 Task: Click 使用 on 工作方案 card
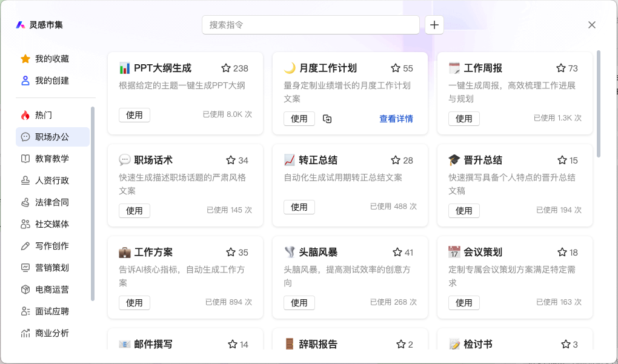click(x=135, y=303)
